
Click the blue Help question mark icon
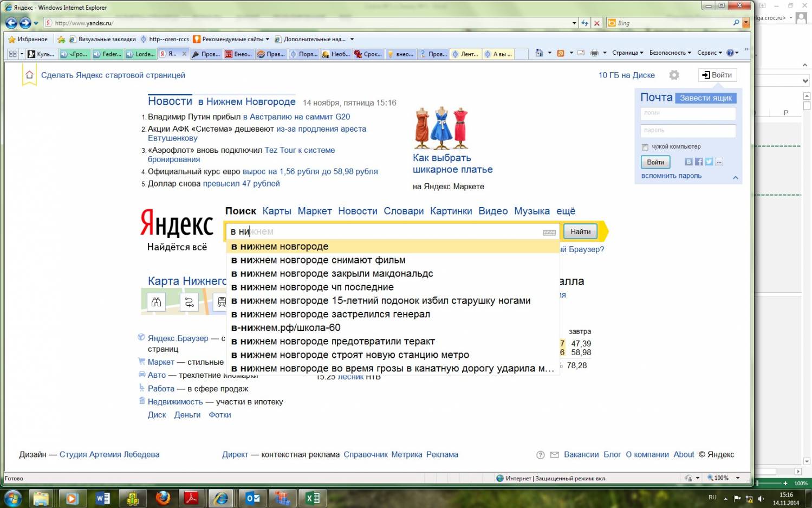(x=730, y=53)
